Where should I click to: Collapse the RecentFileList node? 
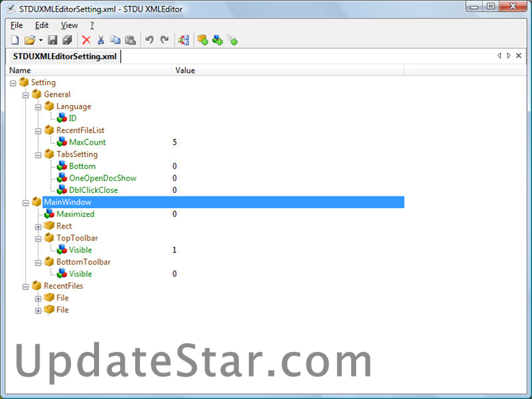click(38, 132)
